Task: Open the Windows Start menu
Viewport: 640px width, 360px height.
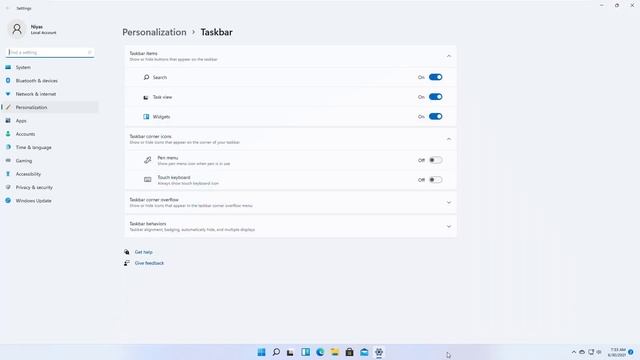Action: (261, 352)
